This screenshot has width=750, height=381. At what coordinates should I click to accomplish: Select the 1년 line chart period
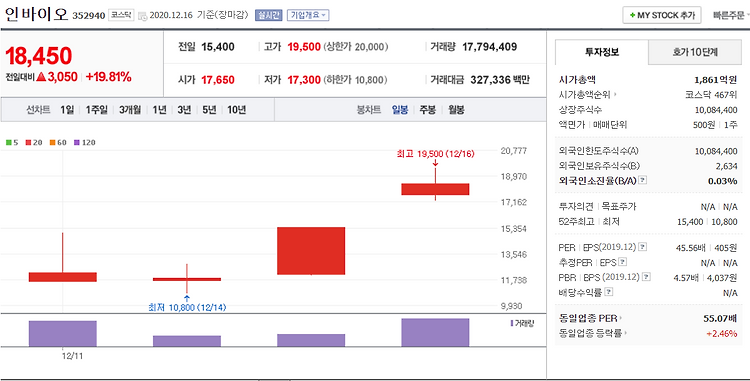pos(159,110)
